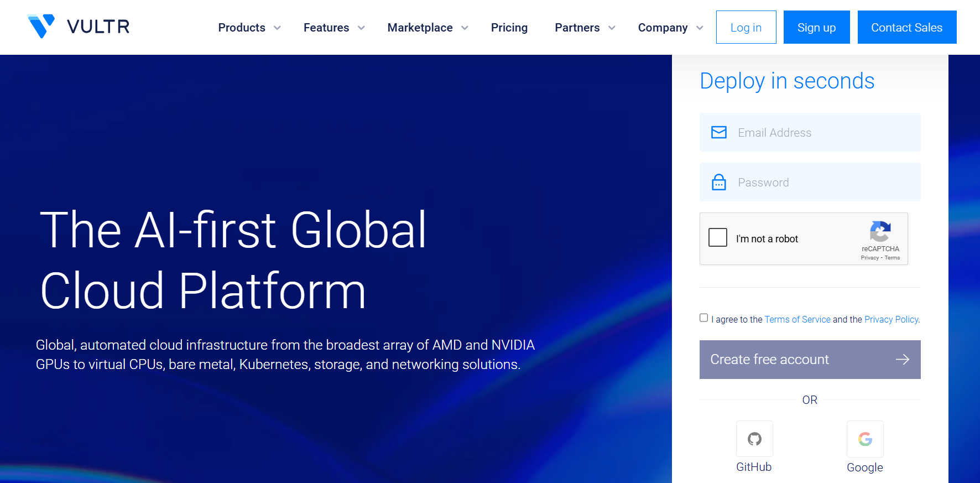The height and width of the screenshot is (483, 980).
Task: Open reCAPTCHA Privacy link
Action: click(870, 258)
